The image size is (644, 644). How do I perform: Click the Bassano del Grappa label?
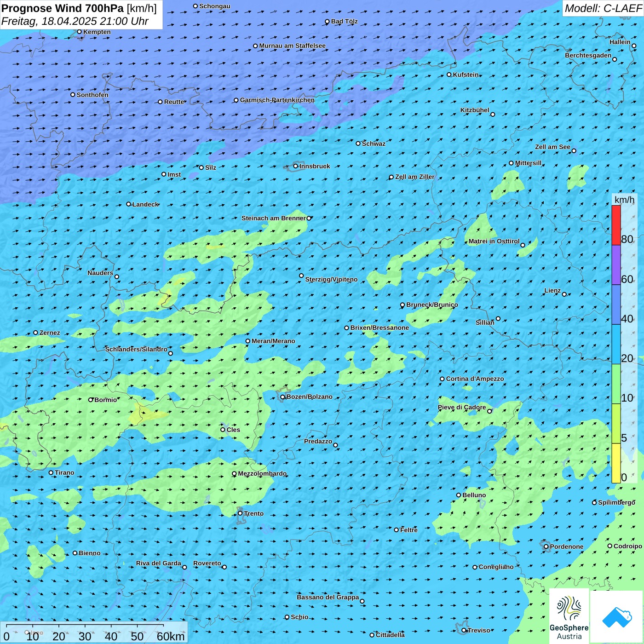pos(328,597)
